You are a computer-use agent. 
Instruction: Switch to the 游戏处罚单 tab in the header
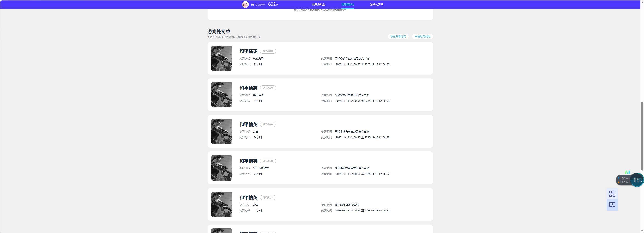[x=376, y=4]
